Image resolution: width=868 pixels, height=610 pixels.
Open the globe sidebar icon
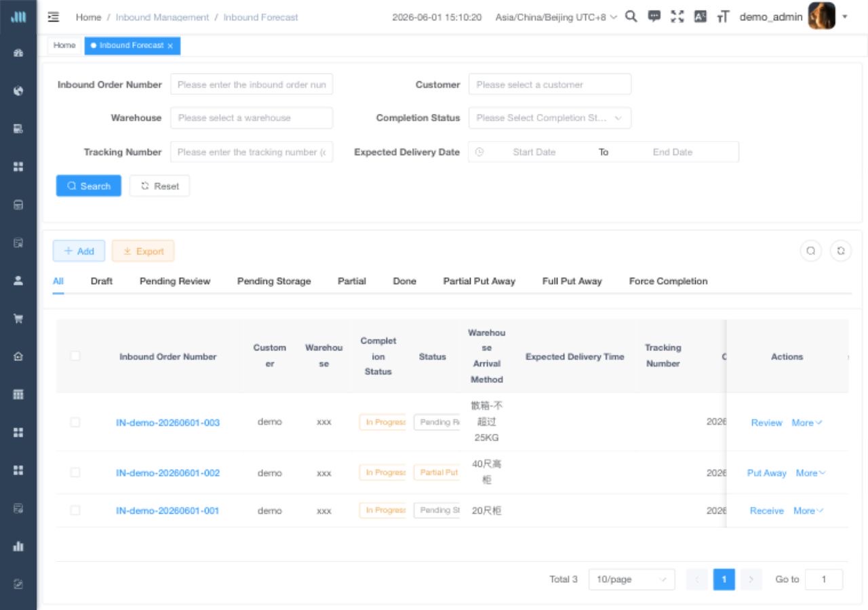18,91
